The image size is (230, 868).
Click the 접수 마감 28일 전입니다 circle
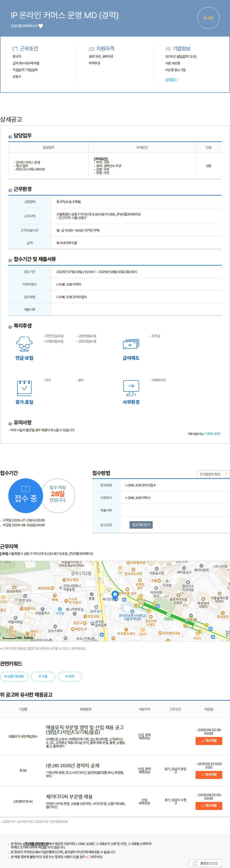(58, 496)
